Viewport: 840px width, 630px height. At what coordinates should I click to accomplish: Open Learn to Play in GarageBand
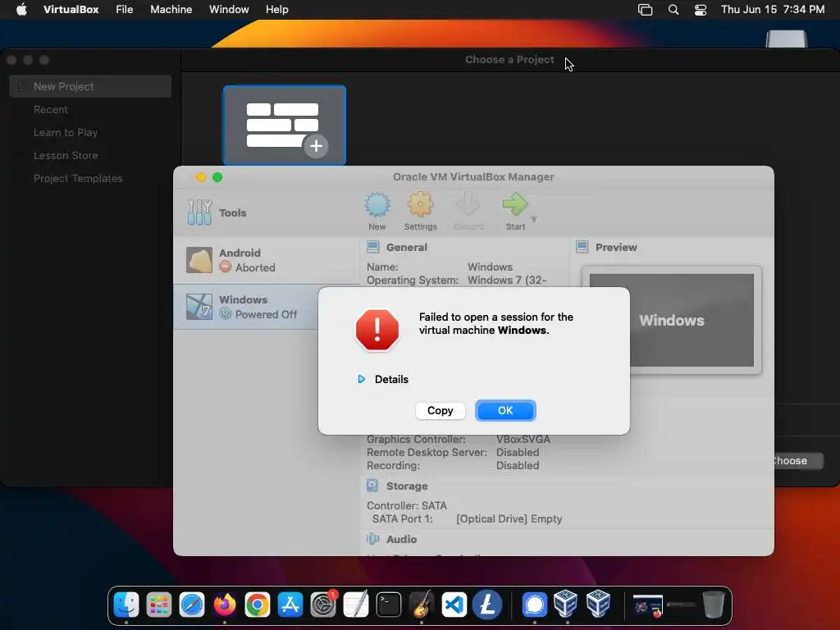[x=66, y=132]
